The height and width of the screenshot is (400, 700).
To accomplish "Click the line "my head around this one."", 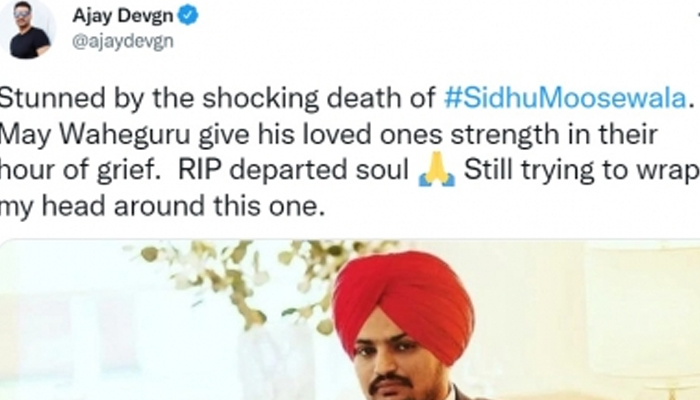I will (162, 207).
